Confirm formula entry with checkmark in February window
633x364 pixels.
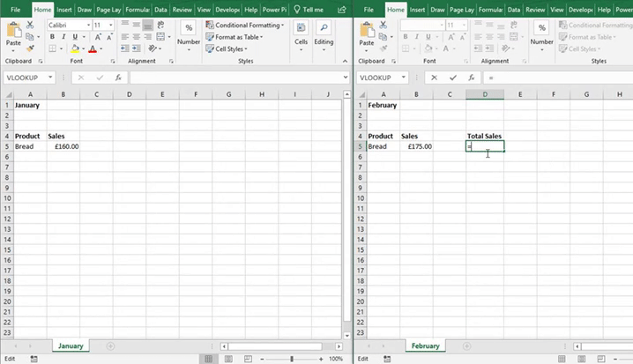(452, 78)
